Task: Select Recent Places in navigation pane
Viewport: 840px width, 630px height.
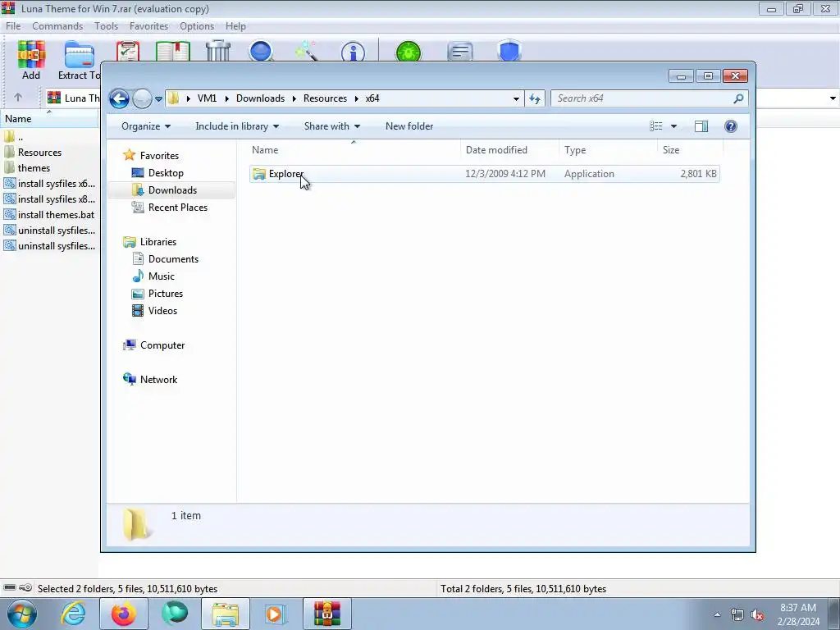Action: coord(177,208)
